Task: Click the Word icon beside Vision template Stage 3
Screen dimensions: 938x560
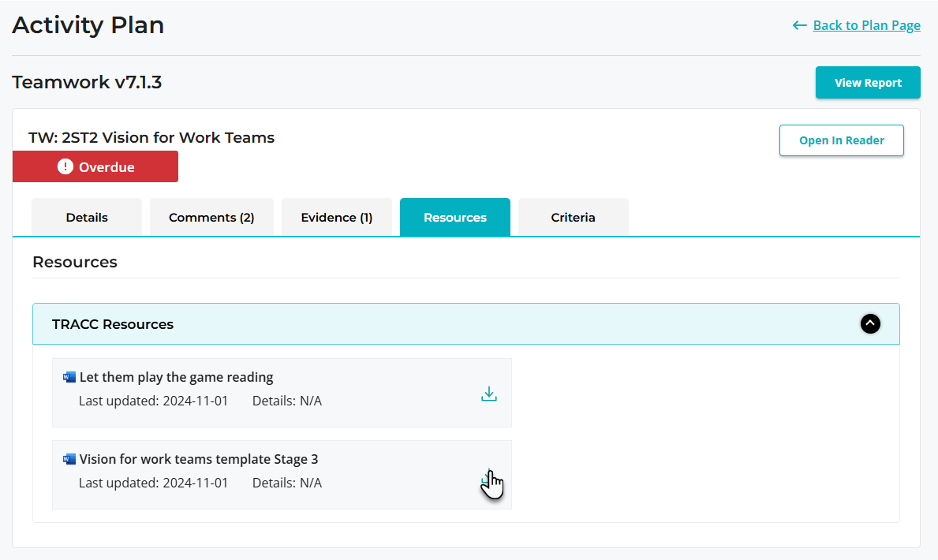Action: click(69, 459)
